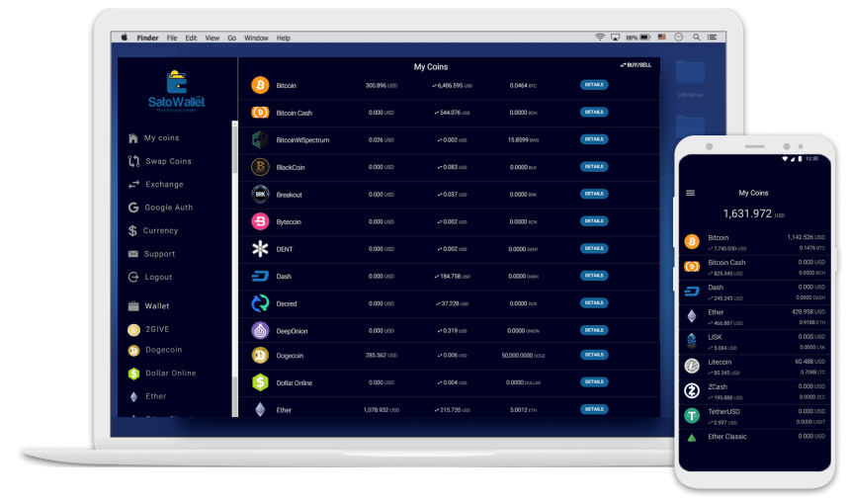This screenshot has height=504, width=849.
Task: Open the hamburger menu on phone
Action: click(690, 193)
